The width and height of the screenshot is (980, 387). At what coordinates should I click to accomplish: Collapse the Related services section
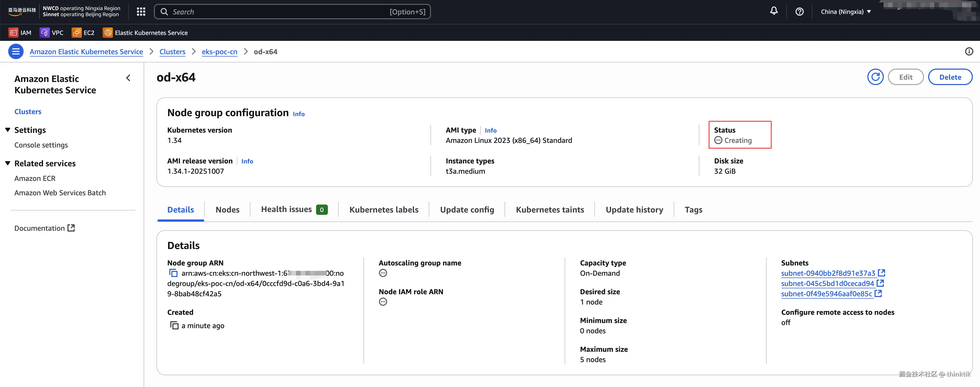[8, 163]
